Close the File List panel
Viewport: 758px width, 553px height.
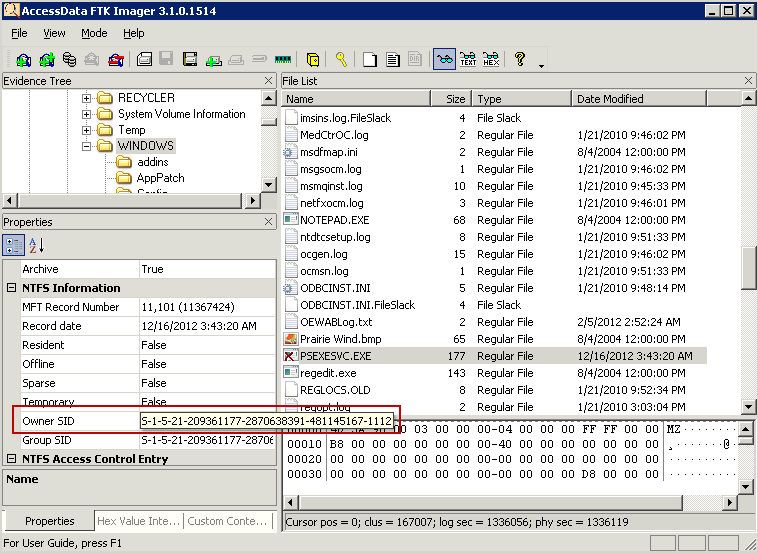[748, 81]
